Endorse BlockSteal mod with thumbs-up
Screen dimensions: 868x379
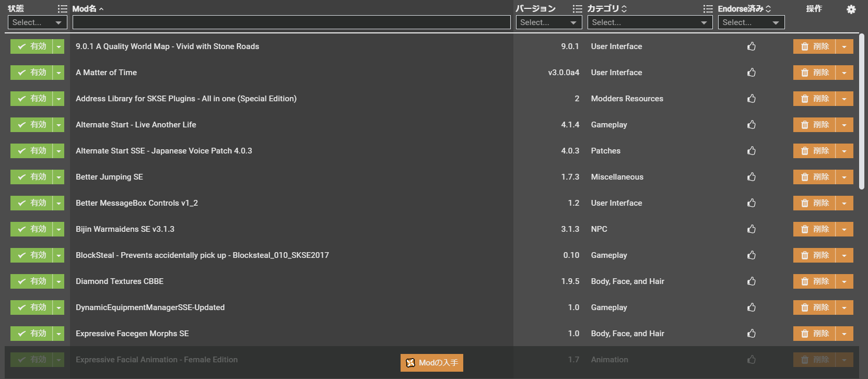[x=752, y=255]
